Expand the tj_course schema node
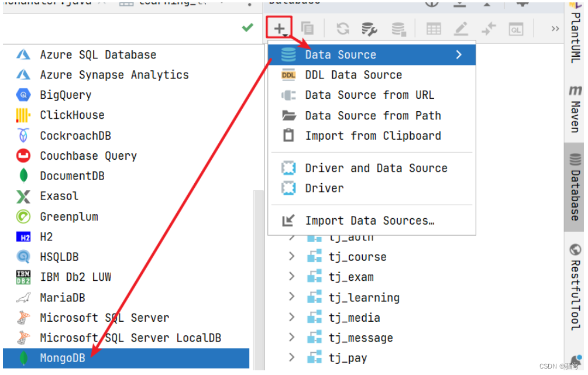Screen dimensions: 588x375 (291, 256)
